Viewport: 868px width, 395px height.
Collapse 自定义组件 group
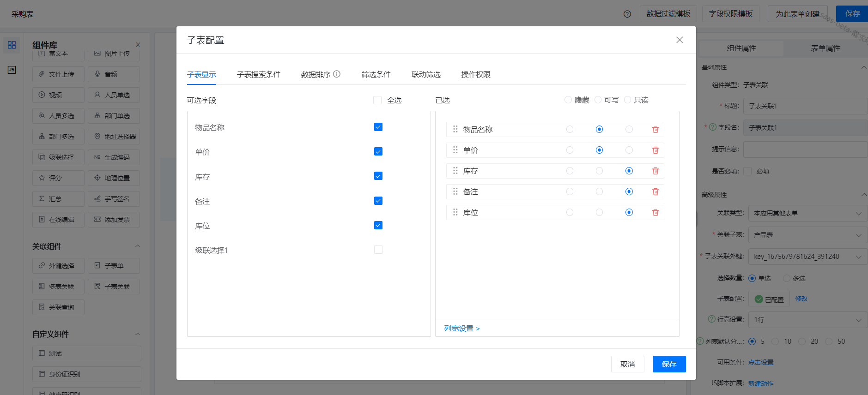pyautogui.click(x=138, y=334)
